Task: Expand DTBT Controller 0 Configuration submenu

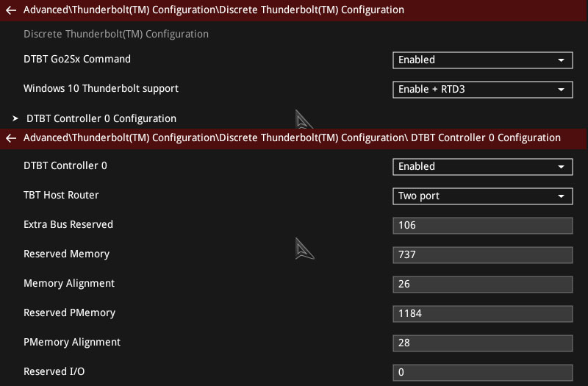Action: click(x=101, y=118)
